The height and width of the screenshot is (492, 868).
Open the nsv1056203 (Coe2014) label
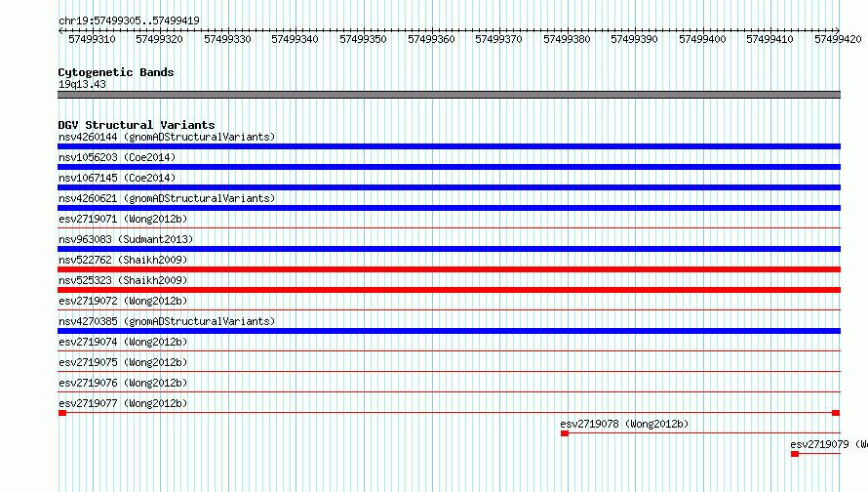[117, 157]
